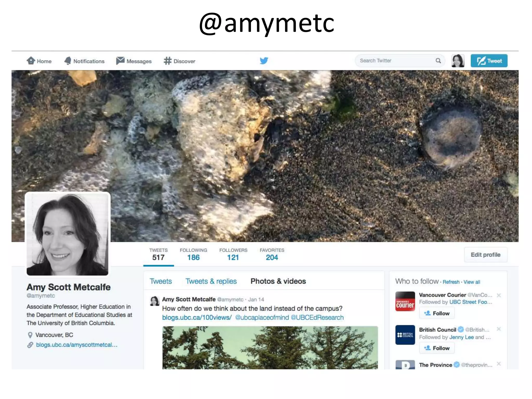Image resolution: width=532 pixels, height=399 pixels.
Task: Click tweet author name Amy Scott Metcalfe
Action: coord(189,300)
